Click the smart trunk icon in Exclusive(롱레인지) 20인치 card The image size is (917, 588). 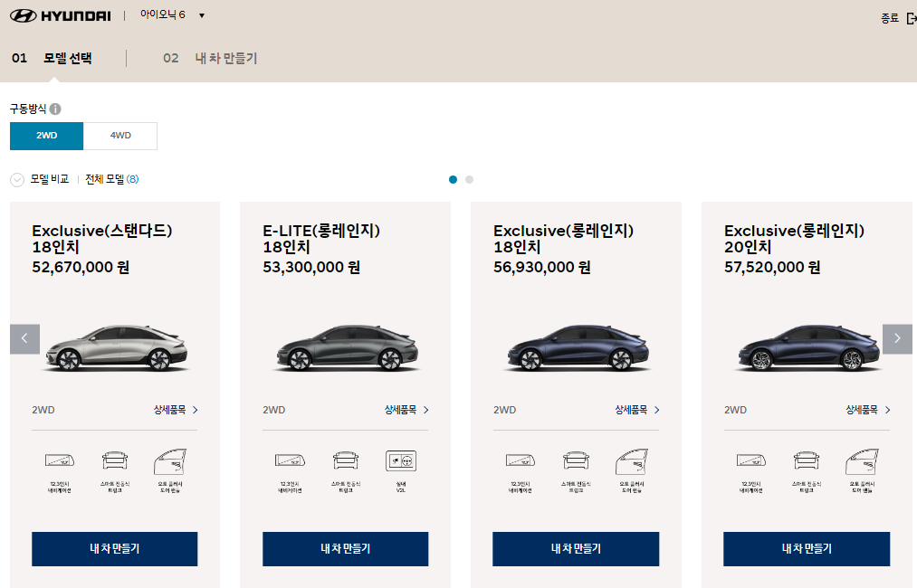(806, 461)
